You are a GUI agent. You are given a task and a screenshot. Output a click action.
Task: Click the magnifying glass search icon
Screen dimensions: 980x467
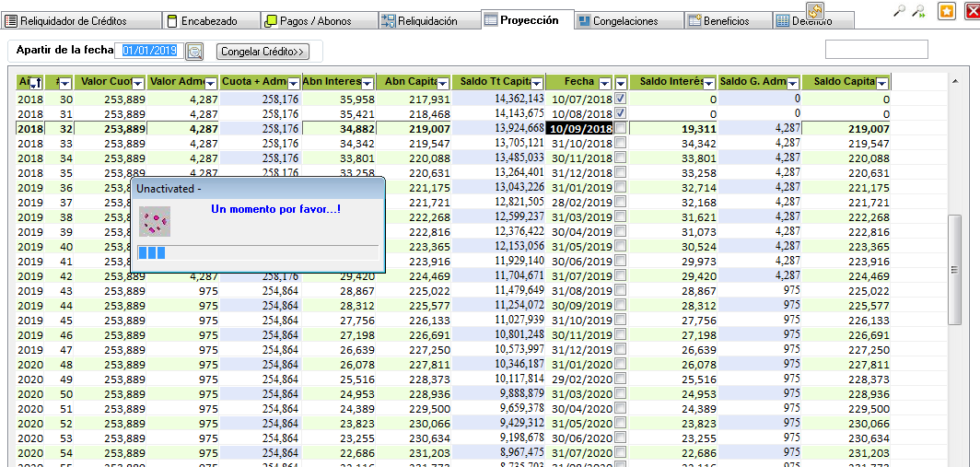click(x=899, y=10)
